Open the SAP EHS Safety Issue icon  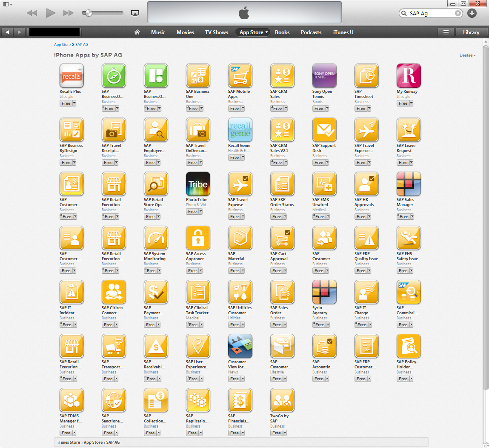click(409, 238)
